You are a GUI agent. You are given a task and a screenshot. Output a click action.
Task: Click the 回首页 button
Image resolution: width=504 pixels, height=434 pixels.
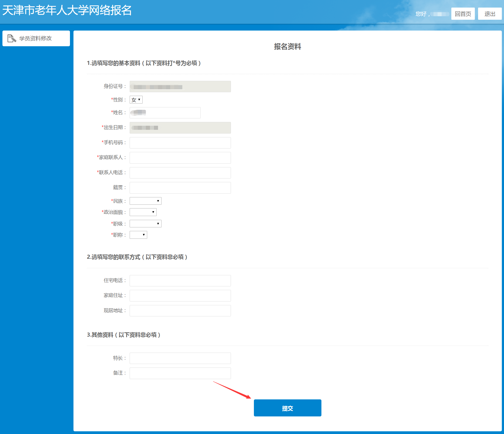pyautogui.click(x=463, y=14)
